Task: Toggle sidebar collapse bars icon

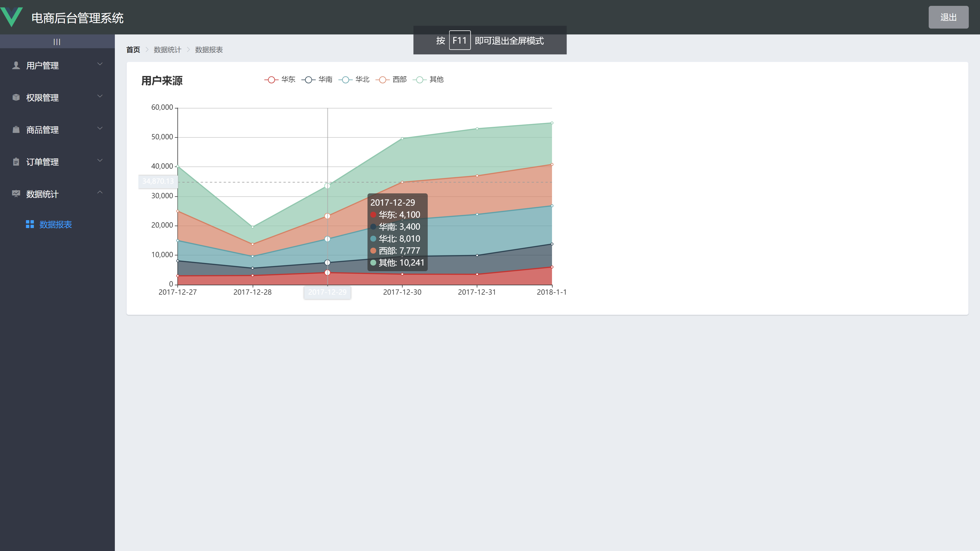Action: coord(57,42)
